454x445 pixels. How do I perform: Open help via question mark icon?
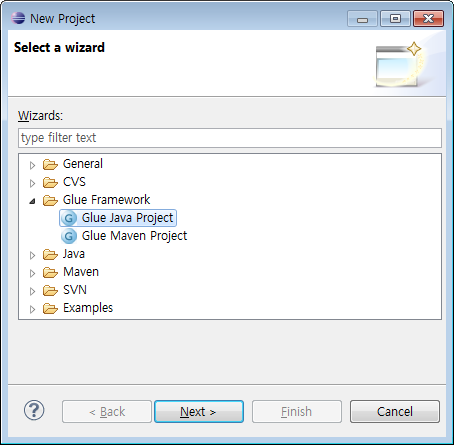click(34, 410)
